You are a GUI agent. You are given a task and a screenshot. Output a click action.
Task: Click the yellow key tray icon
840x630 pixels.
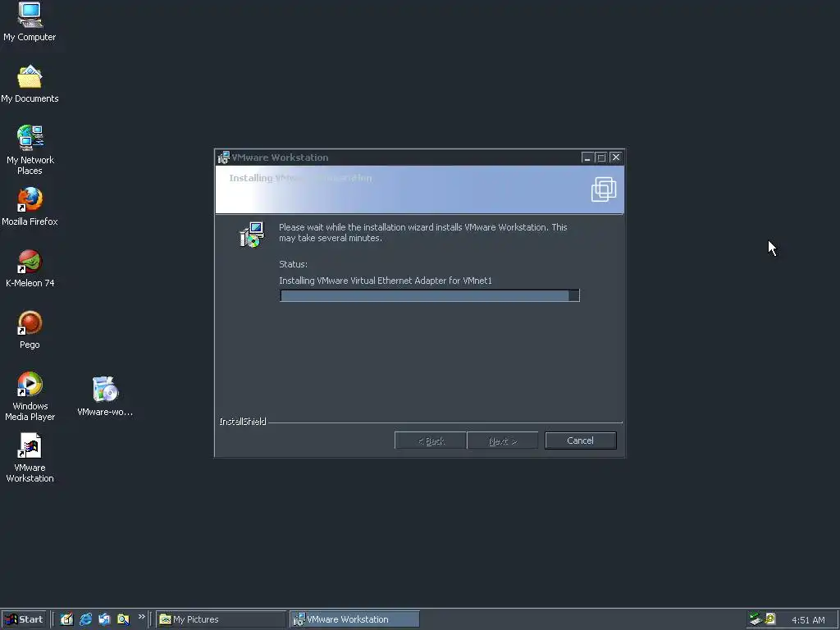tap(770, 619)
